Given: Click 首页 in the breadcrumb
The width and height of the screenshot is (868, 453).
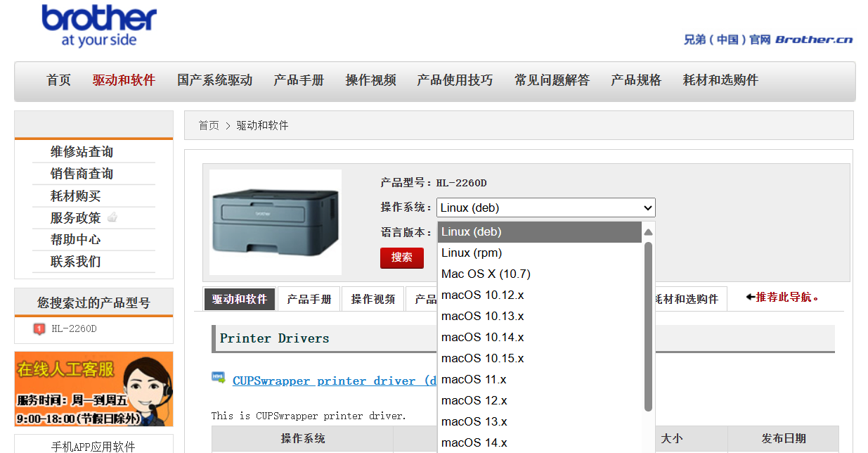Looking at the screenshot, I should (x=209, y=125).
